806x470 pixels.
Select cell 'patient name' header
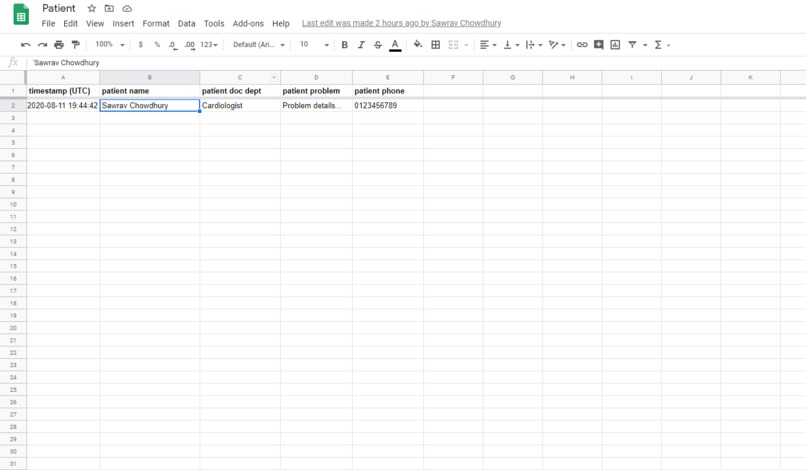click(150, 91)
